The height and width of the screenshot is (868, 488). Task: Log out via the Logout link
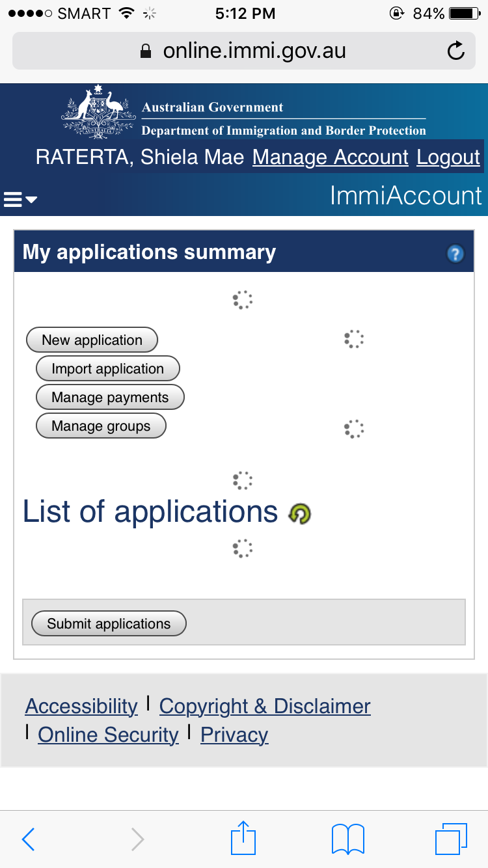(448, 157)
